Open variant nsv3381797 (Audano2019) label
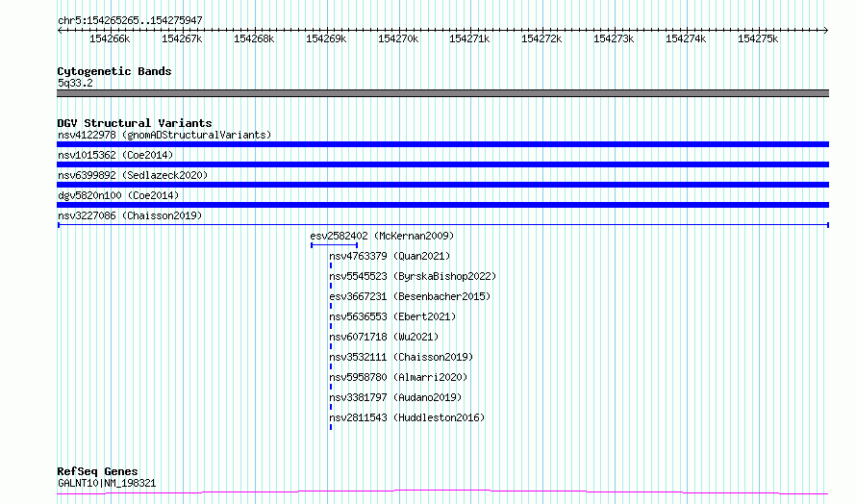This screenshot has width=856, height=504. [x=395, y=397]
